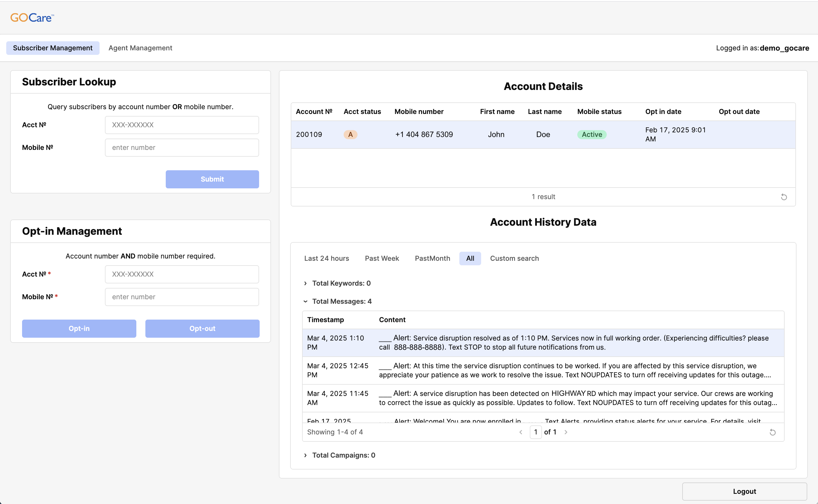
Task: Refresh the Account Details table
Action: (784, 197)
